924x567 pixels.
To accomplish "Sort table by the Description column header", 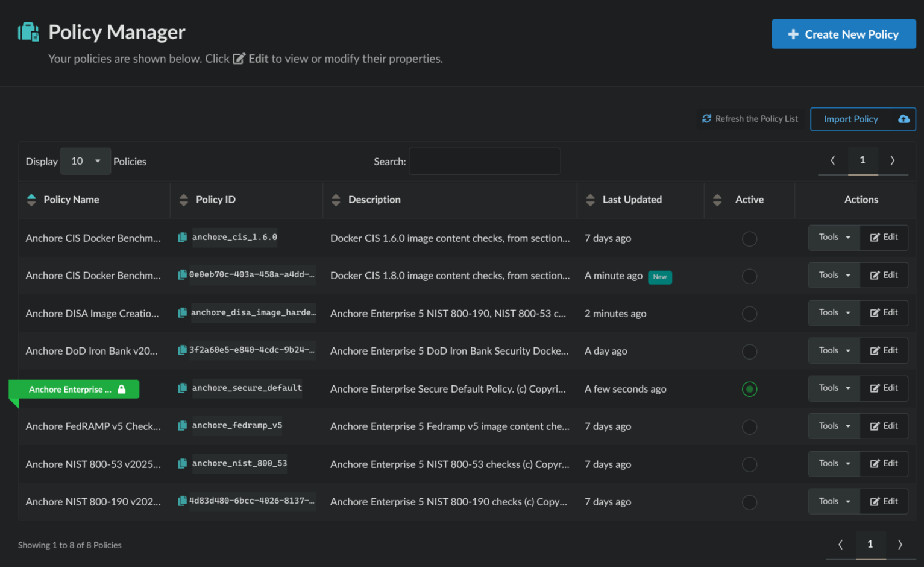I will (x=374, y=200).
